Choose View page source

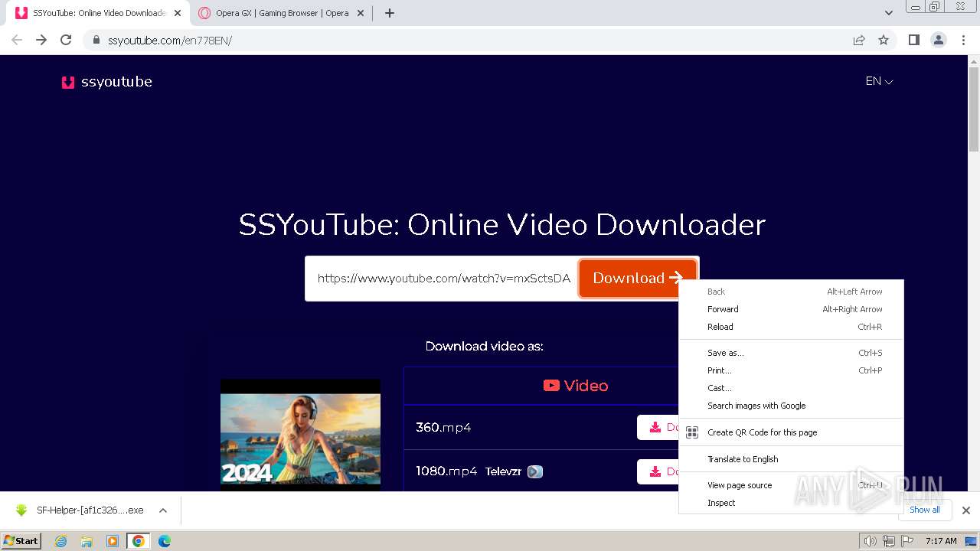click(x=792, y=485)
